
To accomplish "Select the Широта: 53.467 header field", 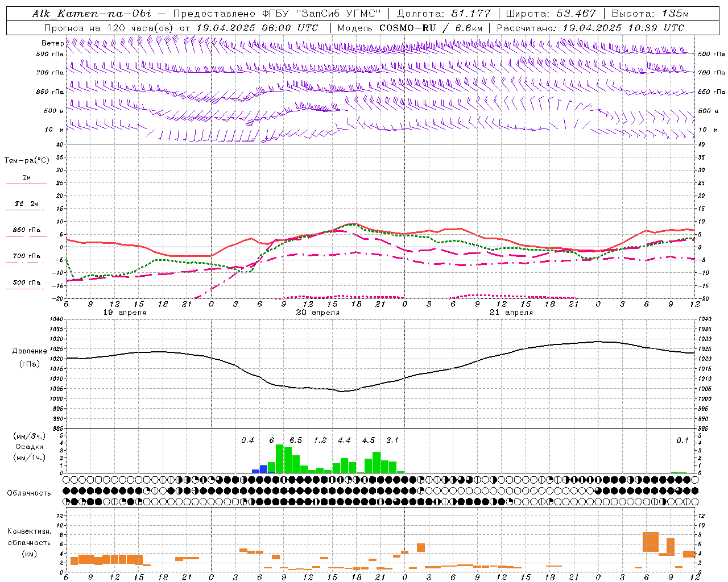I will click(551, 14).
